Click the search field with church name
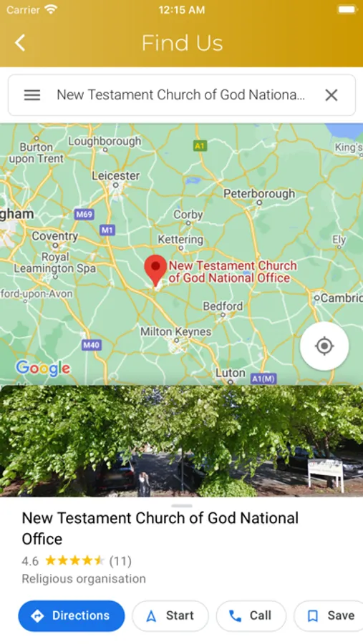The image size is (363, 644). pyautogui.click(x=182, y=95)
